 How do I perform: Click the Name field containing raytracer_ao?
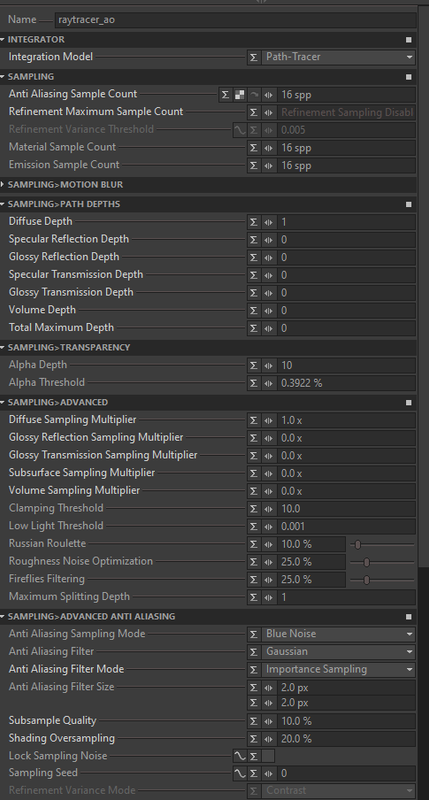235,20
